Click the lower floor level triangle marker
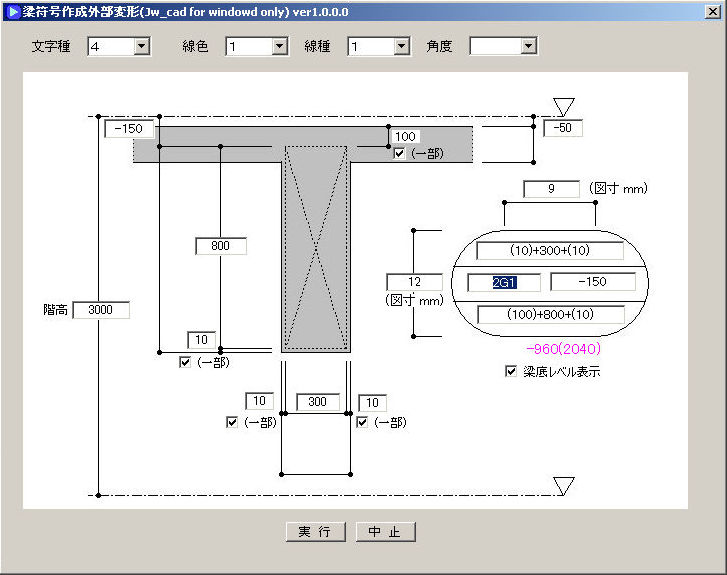Image resolution: width=727 pixels, height=575 pixels. coord(565,485)
